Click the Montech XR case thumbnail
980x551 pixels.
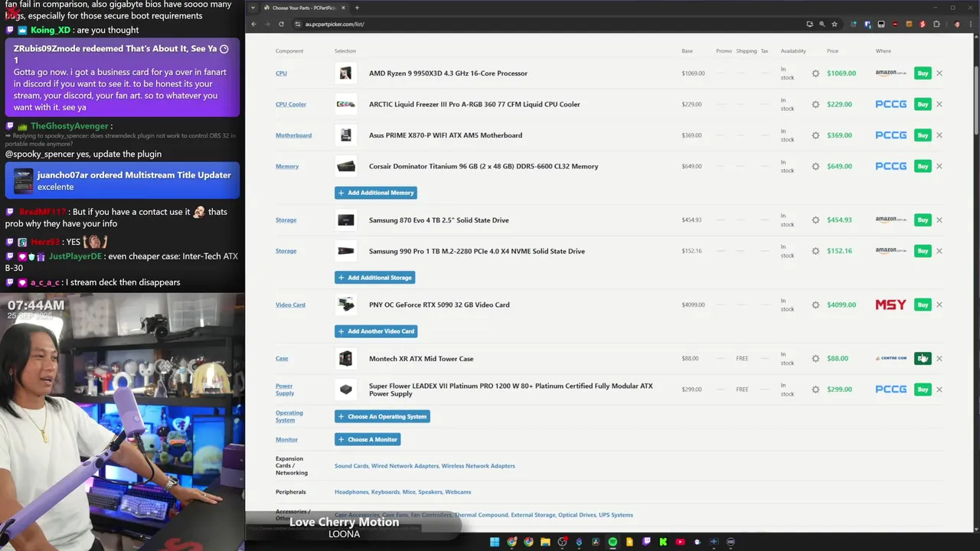tap(346, 358)
